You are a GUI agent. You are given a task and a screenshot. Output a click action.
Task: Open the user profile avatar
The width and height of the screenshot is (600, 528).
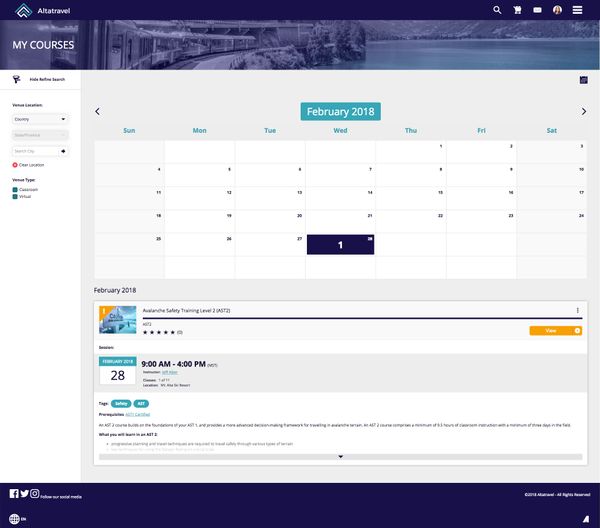[557, 10]
